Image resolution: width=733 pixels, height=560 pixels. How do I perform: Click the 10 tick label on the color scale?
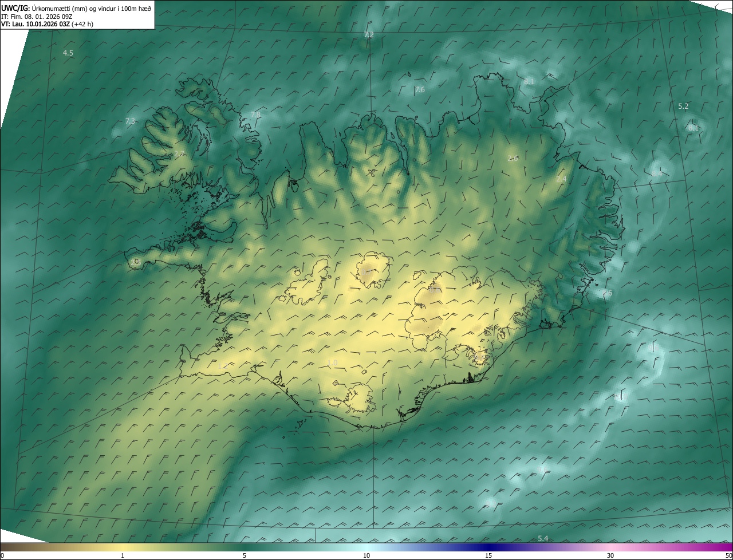[366, 555]
